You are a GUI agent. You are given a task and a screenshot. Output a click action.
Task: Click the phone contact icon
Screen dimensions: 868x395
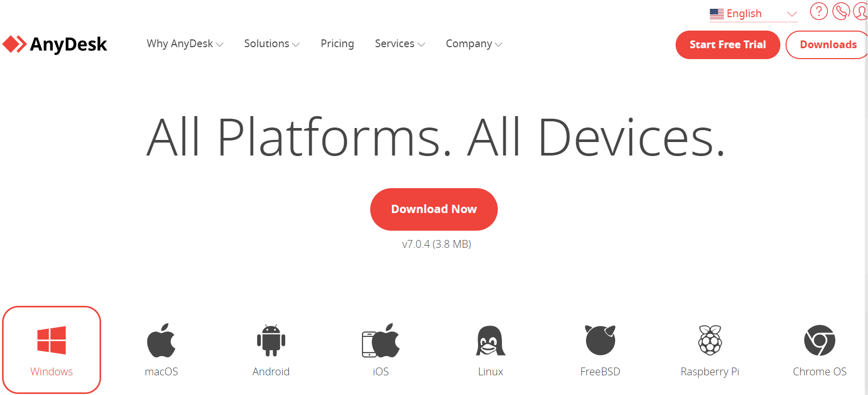tap(841, 11)
